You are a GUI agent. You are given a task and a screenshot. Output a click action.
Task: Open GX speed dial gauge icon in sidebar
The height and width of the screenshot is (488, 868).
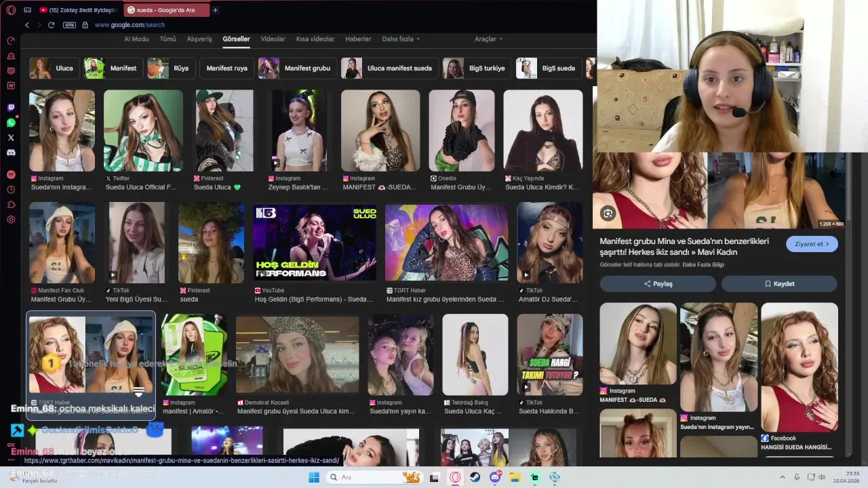click(x=11, y=41)
